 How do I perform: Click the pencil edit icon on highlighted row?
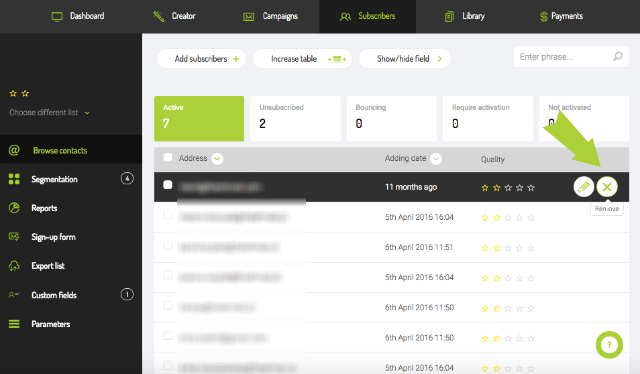[583, 187]
